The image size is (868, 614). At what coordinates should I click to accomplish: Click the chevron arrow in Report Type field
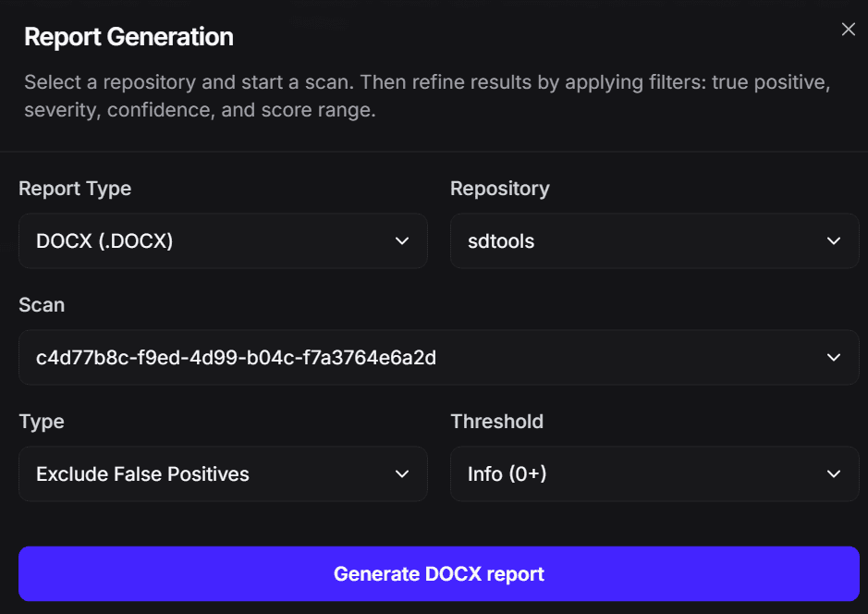click(x=402, y=241)
